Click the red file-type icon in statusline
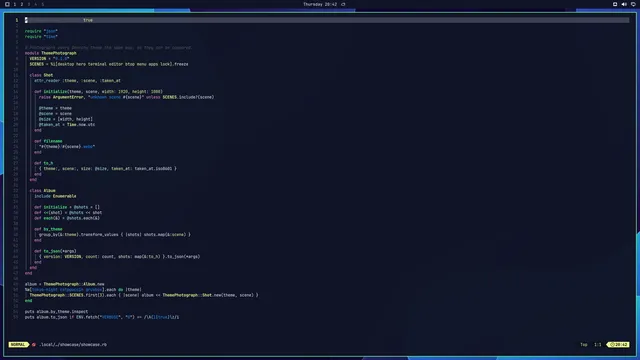 pos(34,344)
